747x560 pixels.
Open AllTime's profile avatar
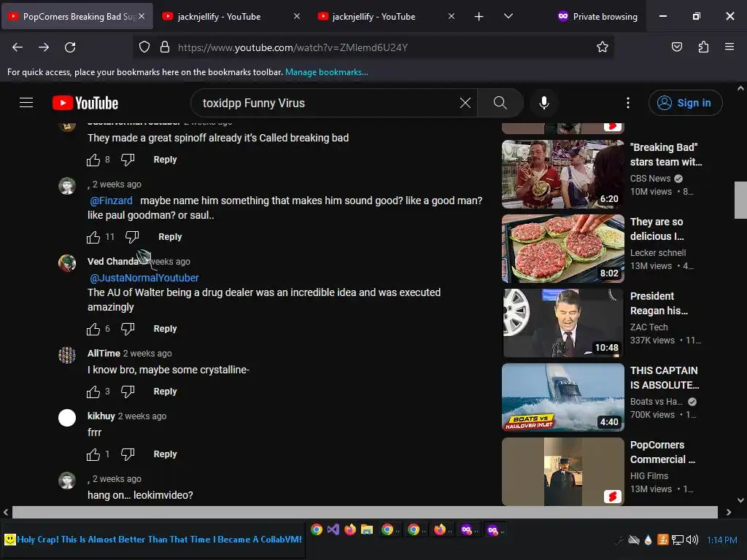click(67, 355)
